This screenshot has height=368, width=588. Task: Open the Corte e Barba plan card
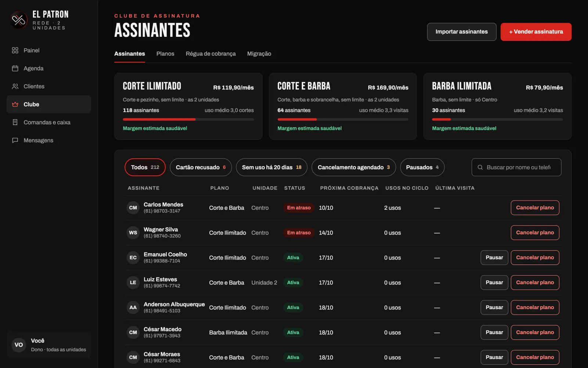343,106
